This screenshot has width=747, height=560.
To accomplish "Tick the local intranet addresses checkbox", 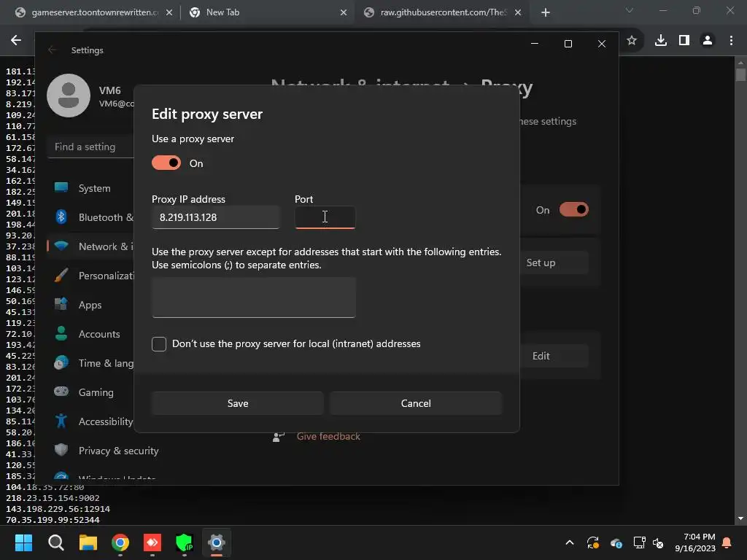I will pyautogui.click(x=159, y=344).
